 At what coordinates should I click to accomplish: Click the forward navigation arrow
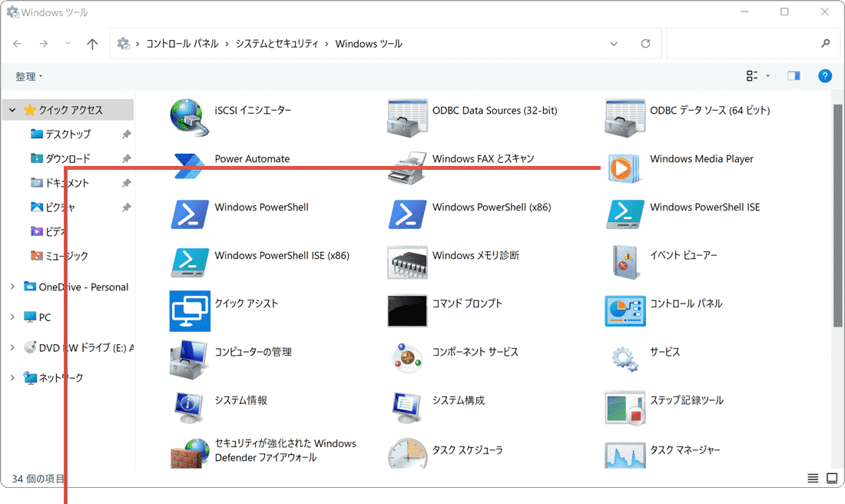(44, 44)
